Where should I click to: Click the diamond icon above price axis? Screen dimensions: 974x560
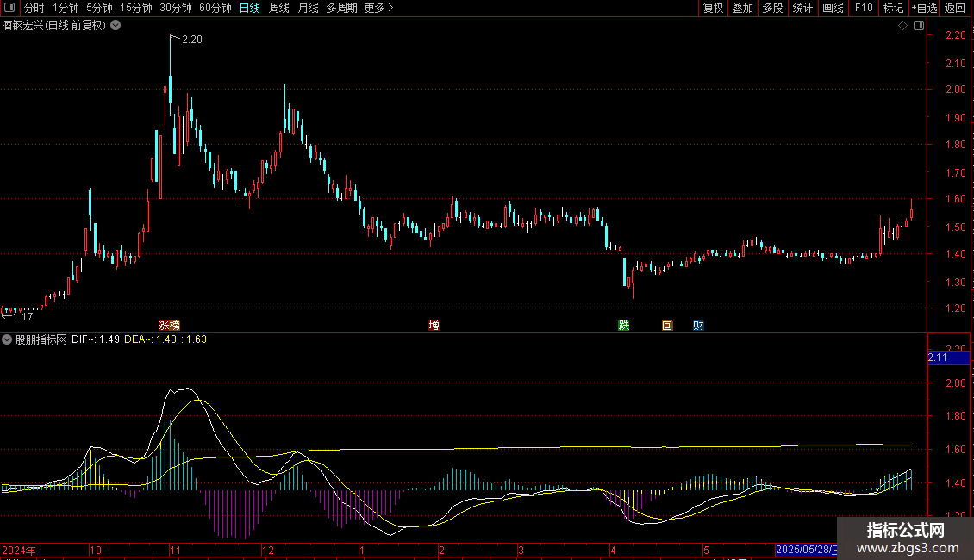902,26
